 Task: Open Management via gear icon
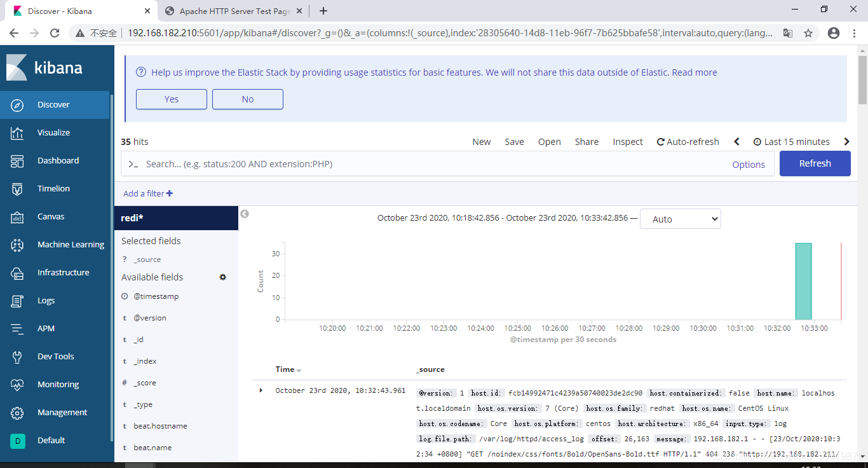coord(17,413)
